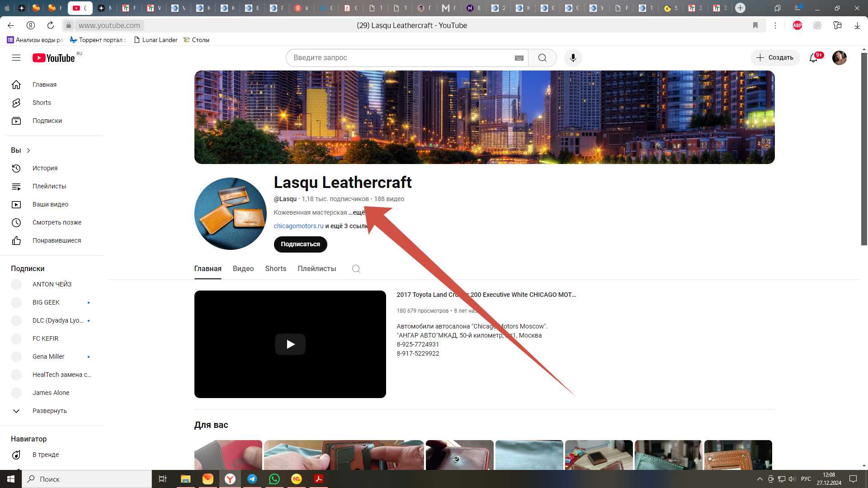Screen dimensions: 868x488
Task: Expand the subscriptions list with Развернуть
Action: pos(49,411)
